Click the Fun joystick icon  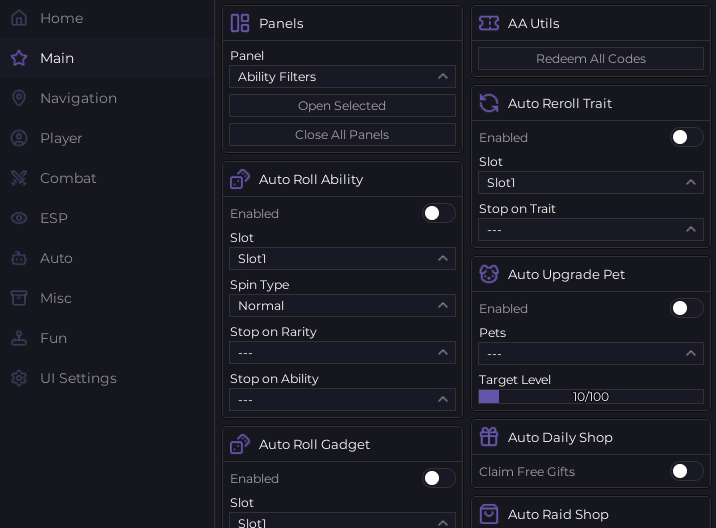point(19,338)
